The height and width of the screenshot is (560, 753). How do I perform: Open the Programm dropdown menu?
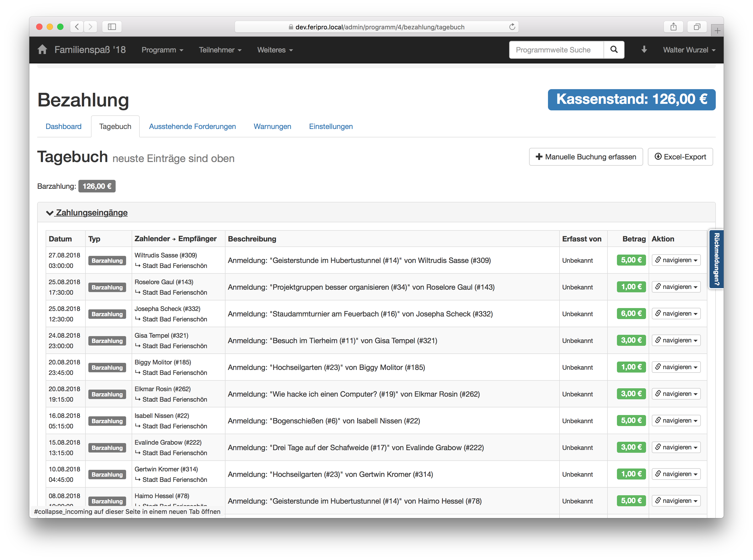point(162,50)
